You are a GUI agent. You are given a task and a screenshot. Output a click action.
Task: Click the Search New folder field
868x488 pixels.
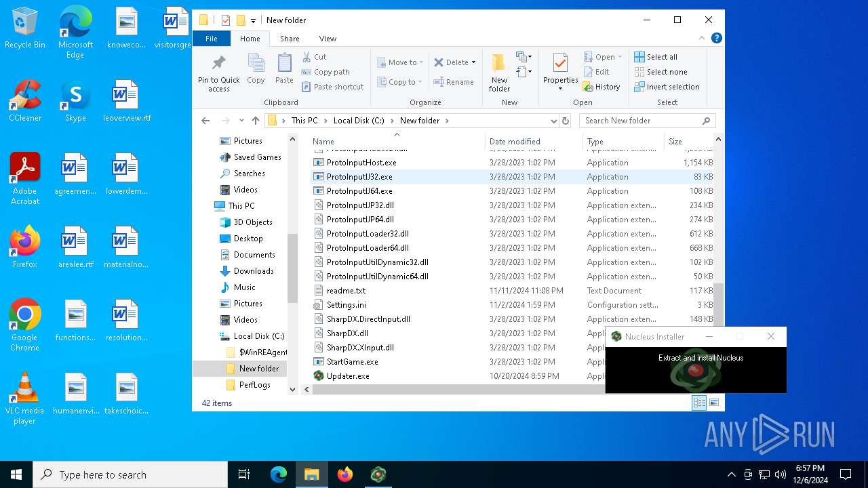[647, 121]
